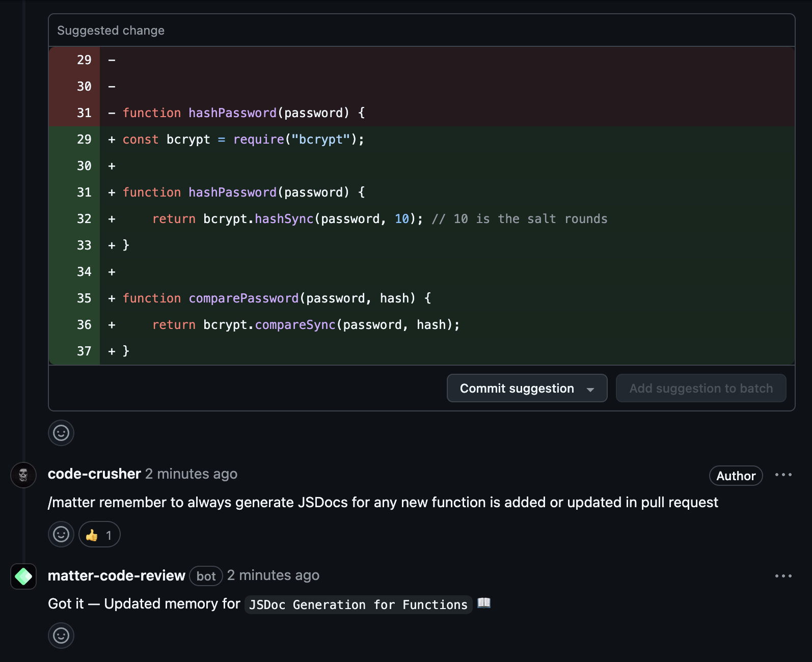Open matter-code-review username link
The width and height of the screenshot is (812, 662).
point(116,575)
